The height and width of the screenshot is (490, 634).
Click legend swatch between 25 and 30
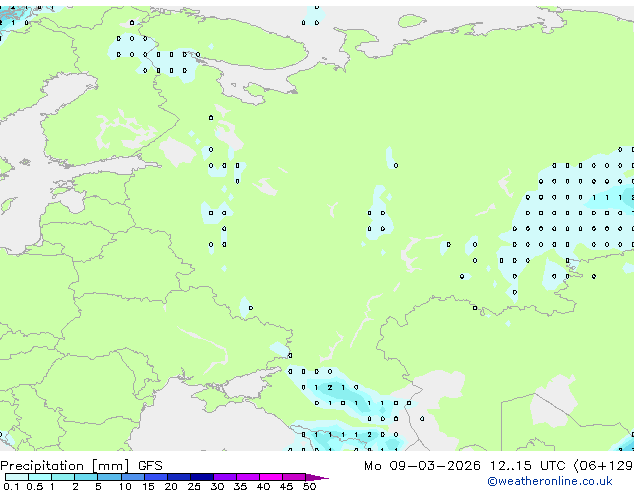[202, 477]
